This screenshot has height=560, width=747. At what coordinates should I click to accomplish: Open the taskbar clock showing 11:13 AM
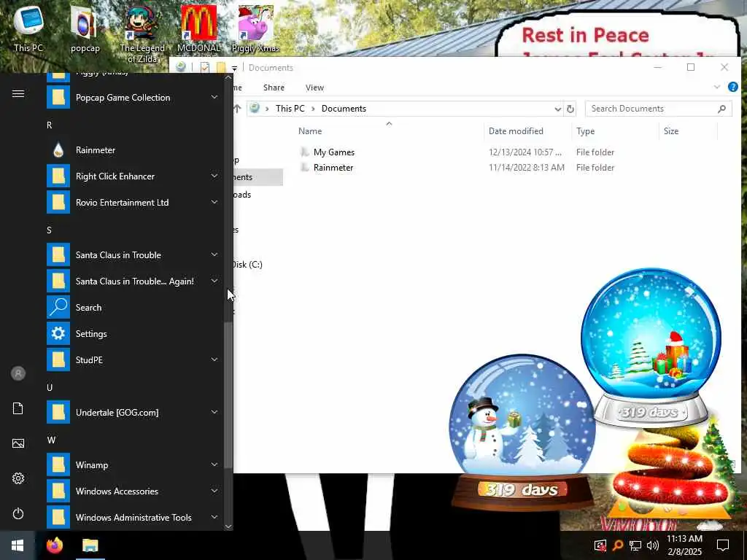click(684, 545)
